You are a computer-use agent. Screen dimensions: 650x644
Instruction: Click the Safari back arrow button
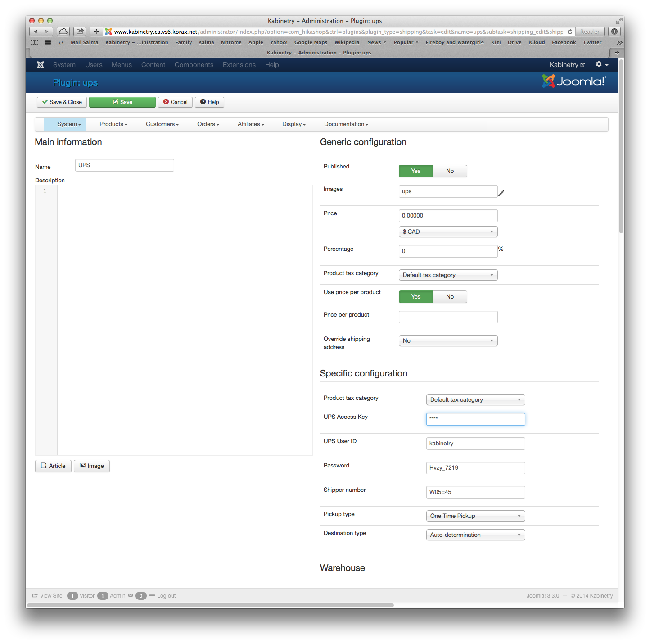click(x=36, y=32)
